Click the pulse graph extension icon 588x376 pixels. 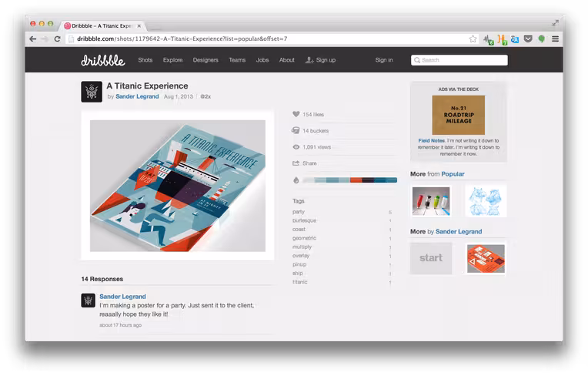click(488, 39)
